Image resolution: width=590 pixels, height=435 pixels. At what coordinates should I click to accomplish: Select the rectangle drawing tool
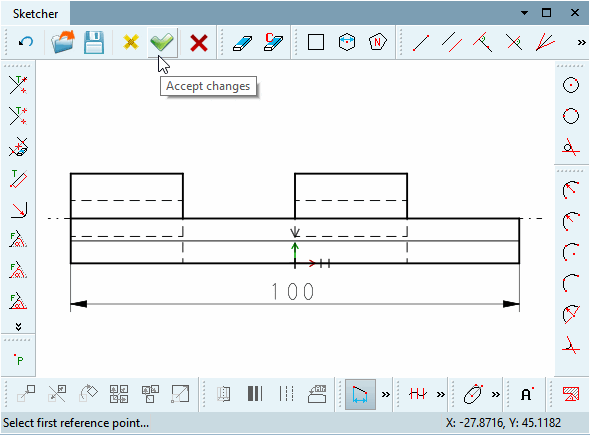coord(316,42)
